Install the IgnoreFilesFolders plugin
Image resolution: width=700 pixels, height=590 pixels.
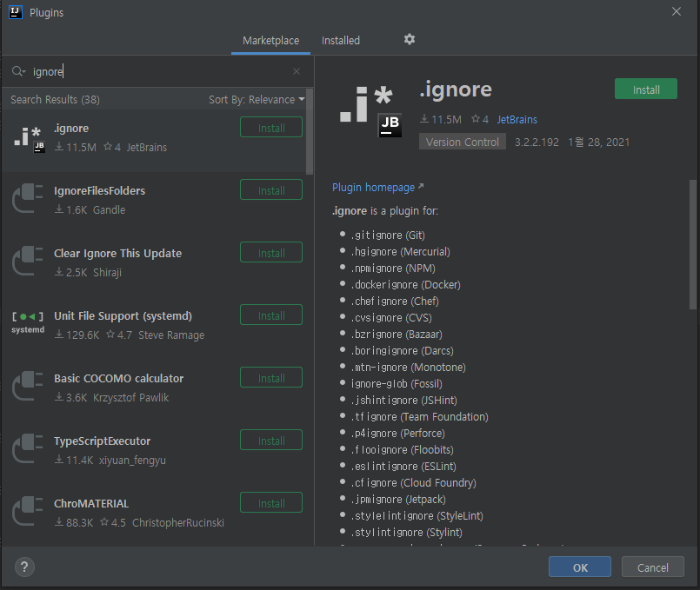pos(271,190)
